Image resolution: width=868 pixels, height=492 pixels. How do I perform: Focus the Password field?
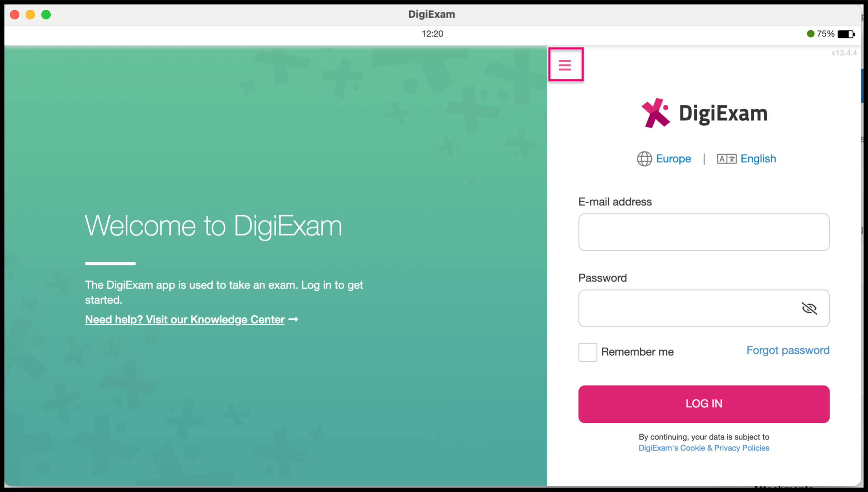(x=704, y=308)
